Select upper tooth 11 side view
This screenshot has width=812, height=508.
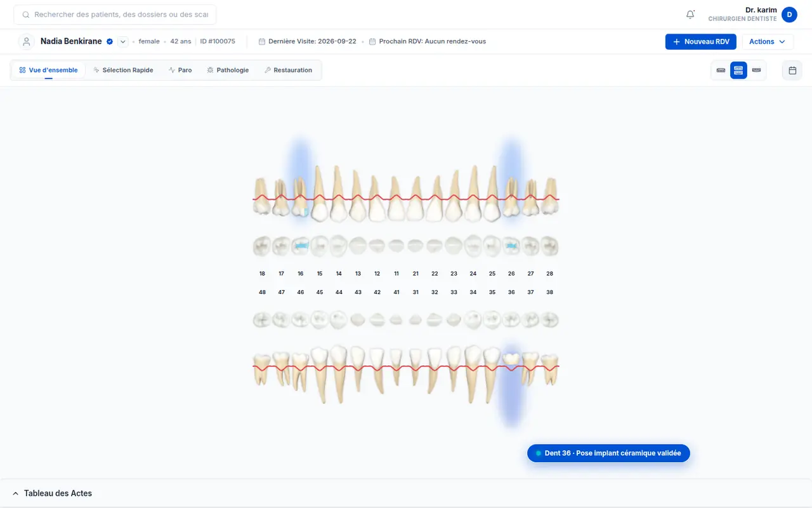point(396,198)
